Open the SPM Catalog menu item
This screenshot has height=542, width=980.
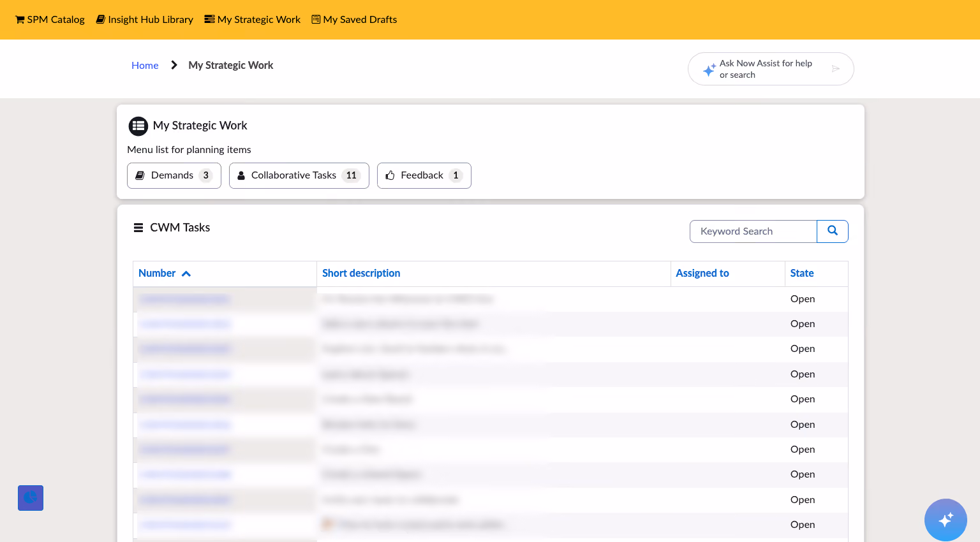[50, 20]
